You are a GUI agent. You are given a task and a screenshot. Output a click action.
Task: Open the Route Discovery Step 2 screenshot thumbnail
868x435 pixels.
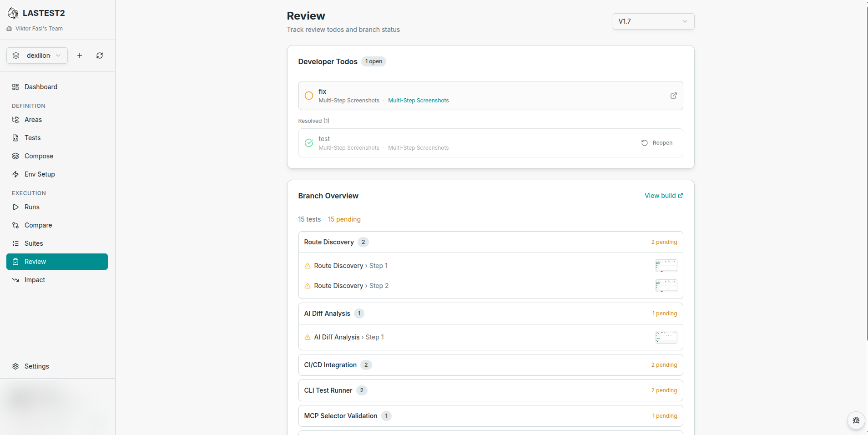pyautogui.click(x=666, y=286)
